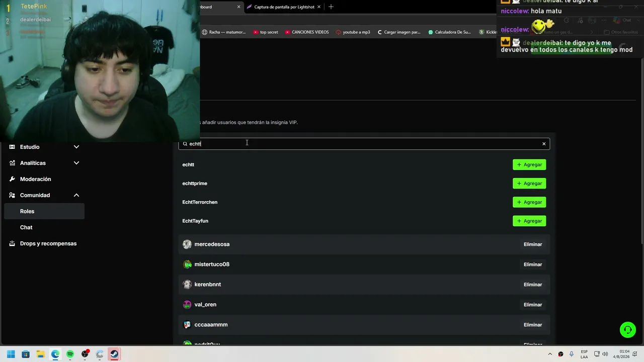Open the top secret bookmark
The image size is (644, 362).
265,32
